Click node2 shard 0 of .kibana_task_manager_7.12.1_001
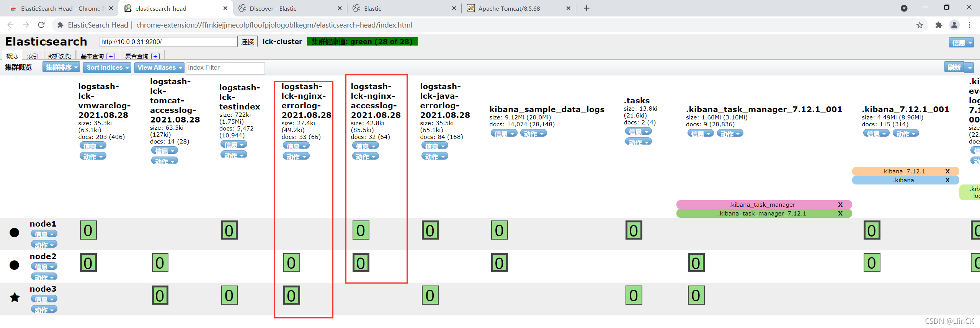The image size is (980, 328). [696, 263]
